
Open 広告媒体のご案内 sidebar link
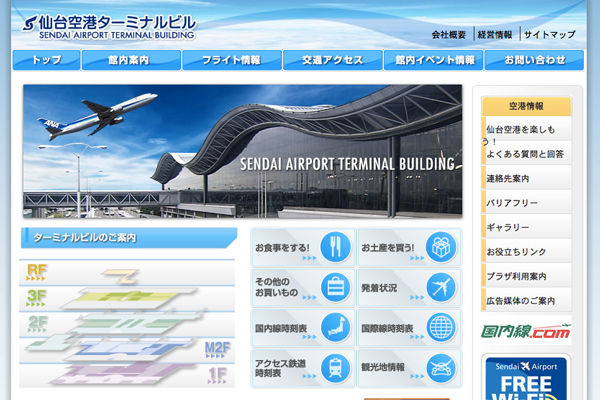[x=527, y=300]
